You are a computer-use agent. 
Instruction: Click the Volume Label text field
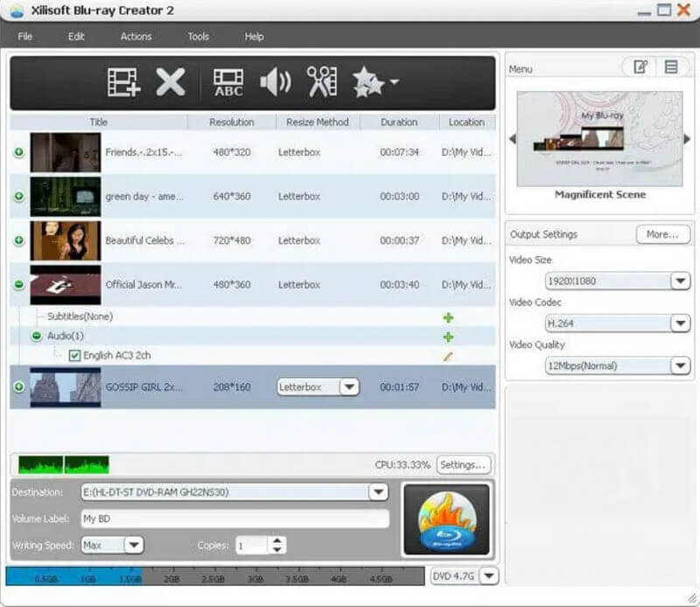235,519
